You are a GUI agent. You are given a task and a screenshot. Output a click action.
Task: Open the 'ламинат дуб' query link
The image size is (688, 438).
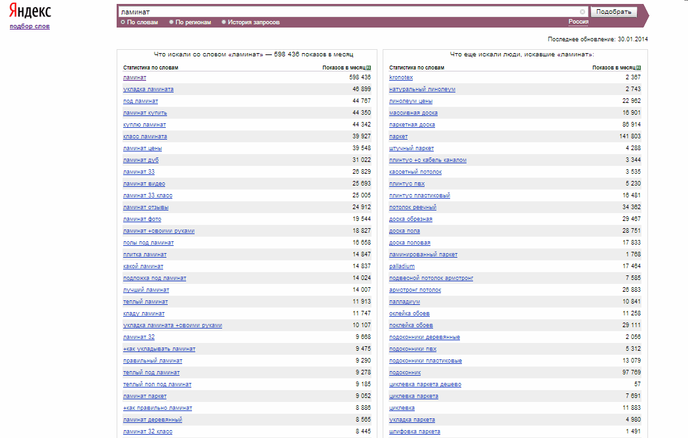(141, 160)
